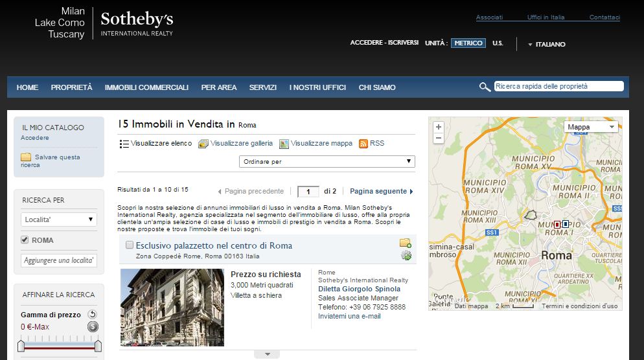Image resolution: width=644 pixels, height=360 pixels.
Task: Tick the Esclusivo palazzetto listing checkbox
Action: [x=130, y=245]
